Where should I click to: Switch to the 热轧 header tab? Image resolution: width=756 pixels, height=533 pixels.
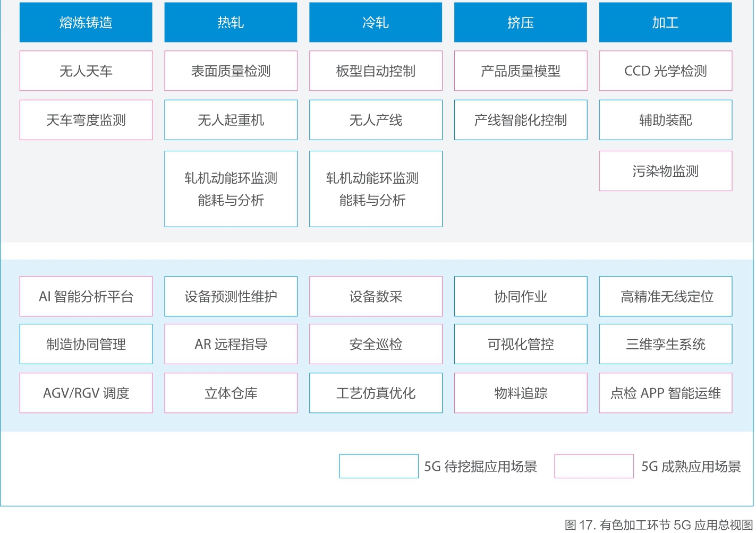[231, 22]
